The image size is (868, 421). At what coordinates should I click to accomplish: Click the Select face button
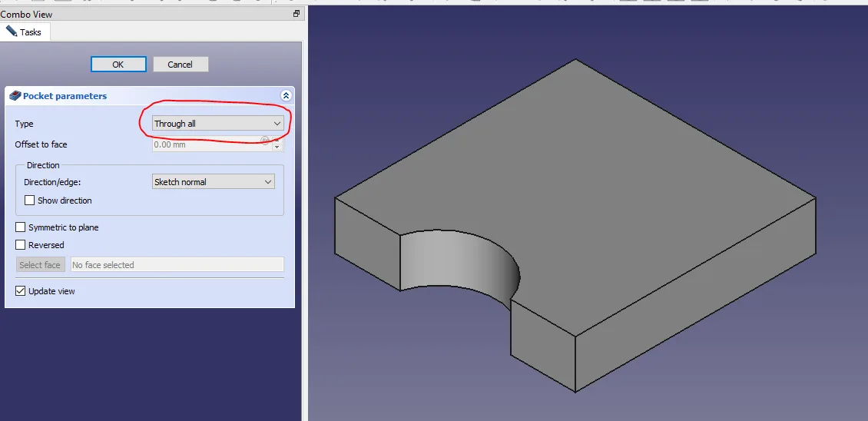[40, 265]
